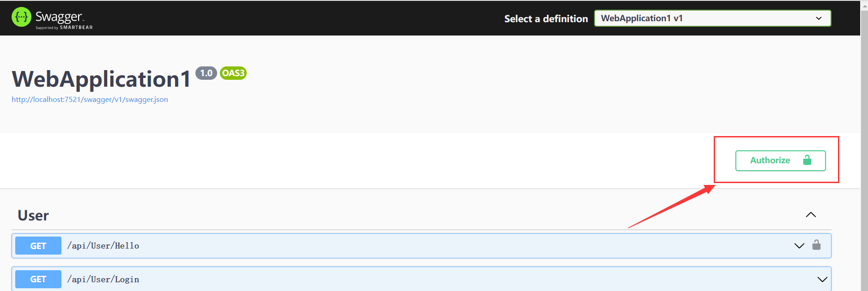Click the lock icon in Authorize button
This screenshot has width=868, height=291.
[x=807, y=160]
